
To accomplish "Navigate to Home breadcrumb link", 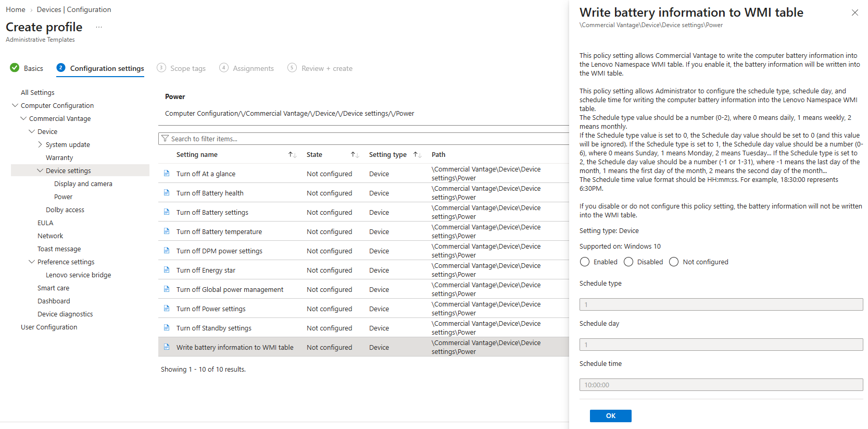I will click(16, 9).
